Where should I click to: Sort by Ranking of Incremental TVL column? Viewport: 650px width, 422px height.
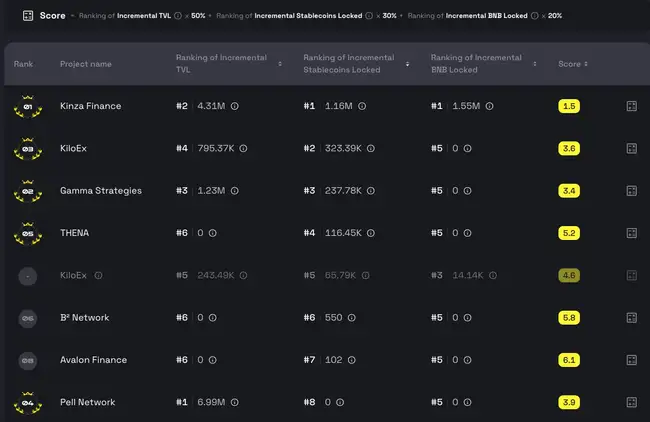pos(279,64)
